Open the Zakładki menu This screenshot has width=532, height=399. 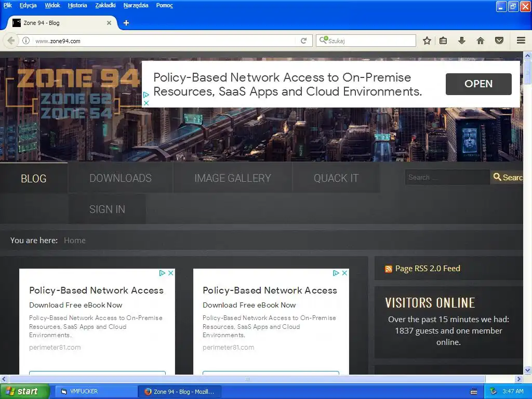pyautogui.click(x=105, y=5)
